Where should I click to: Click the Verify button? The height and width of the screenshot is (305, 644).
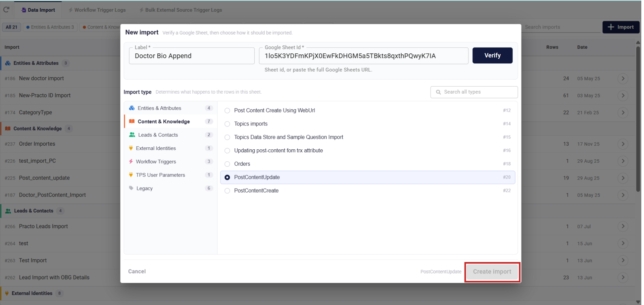click(x=492, y=55)
